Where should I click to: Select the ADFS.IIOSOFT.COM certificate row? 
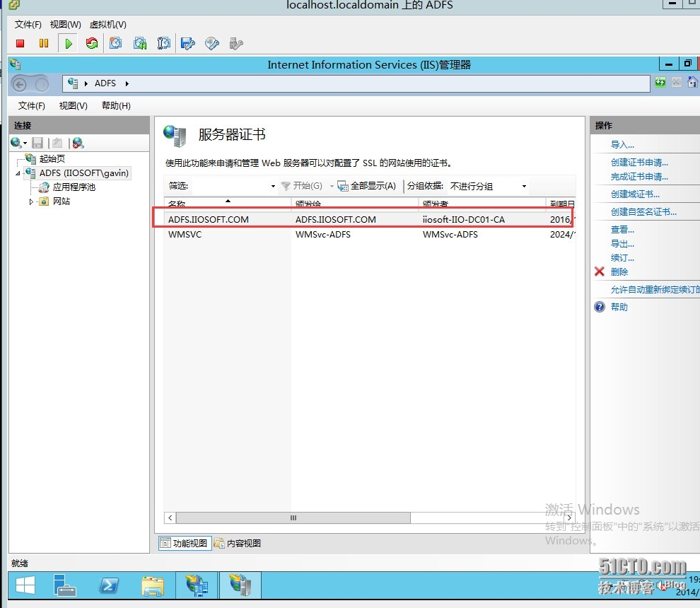(x=370, y=220)
